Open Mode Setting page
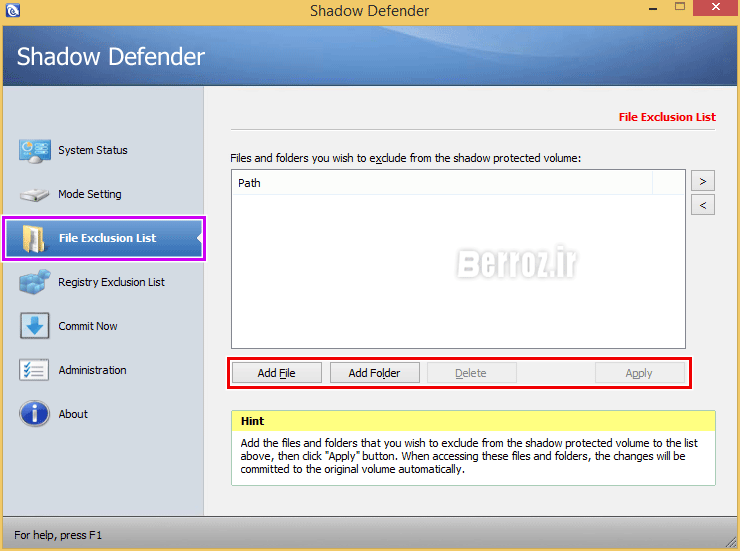The width and height of the screenshot is (740, 551). click(x=90, y=194)
